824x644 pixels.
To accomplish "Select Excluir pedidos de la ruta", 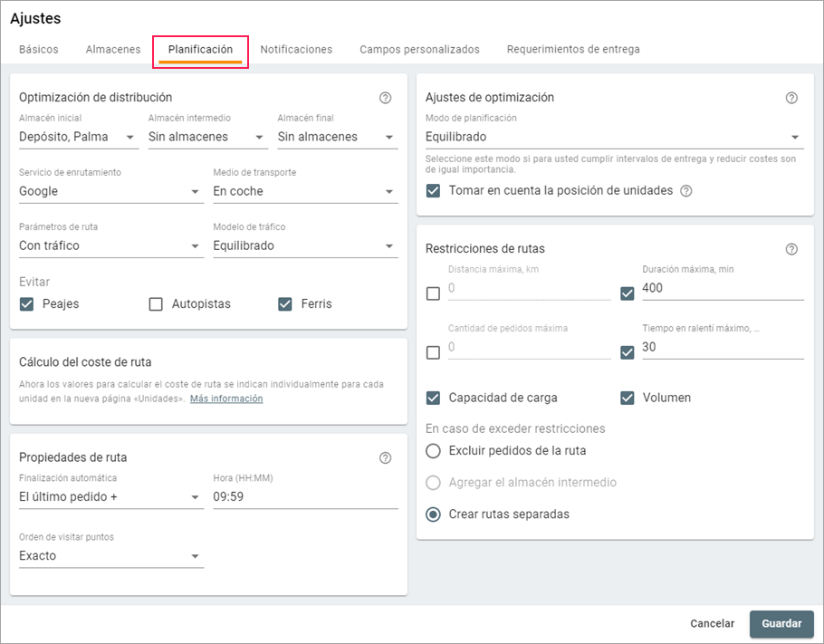I will point(434,451).
